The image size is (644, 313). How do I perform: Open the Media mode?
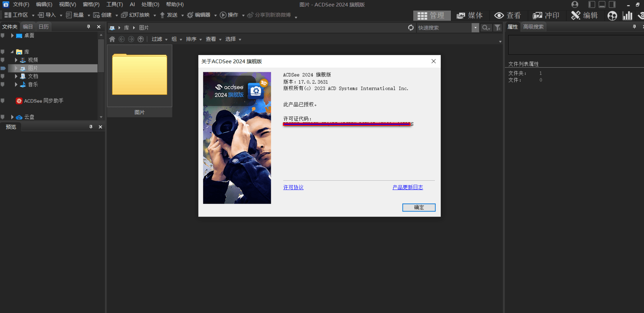(x=470, y=15)
